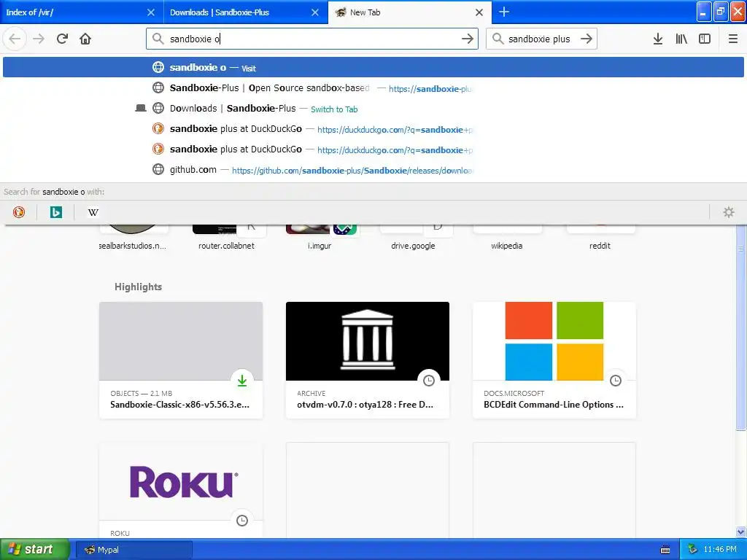Image resolution: width=747 pixels, height=560 pixels.
Task: Close the Index of /vir/ tab
Action: pos(150,12)
